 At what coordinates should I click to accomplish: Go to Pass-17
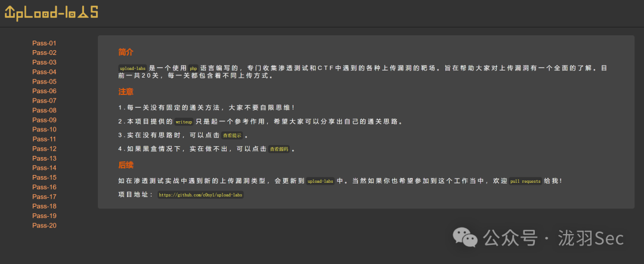pos(44,197)
